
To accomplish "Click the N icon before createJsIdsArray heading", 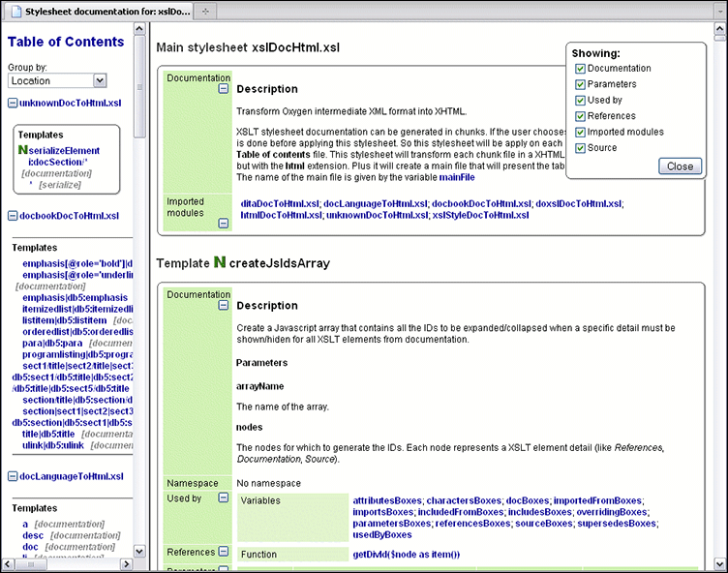I will 219,262.
